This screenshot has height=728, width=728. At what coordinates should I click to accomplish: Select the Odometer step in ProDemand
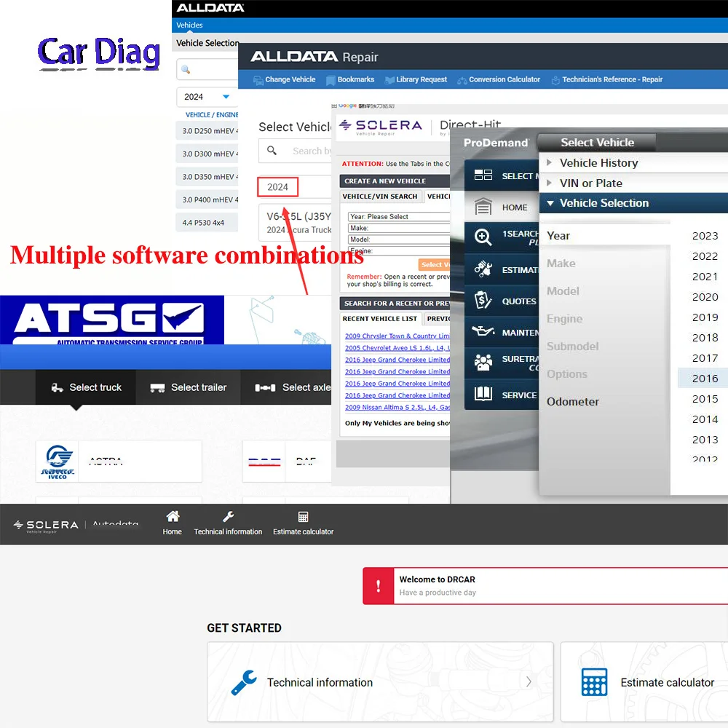(x=573, y=402)
